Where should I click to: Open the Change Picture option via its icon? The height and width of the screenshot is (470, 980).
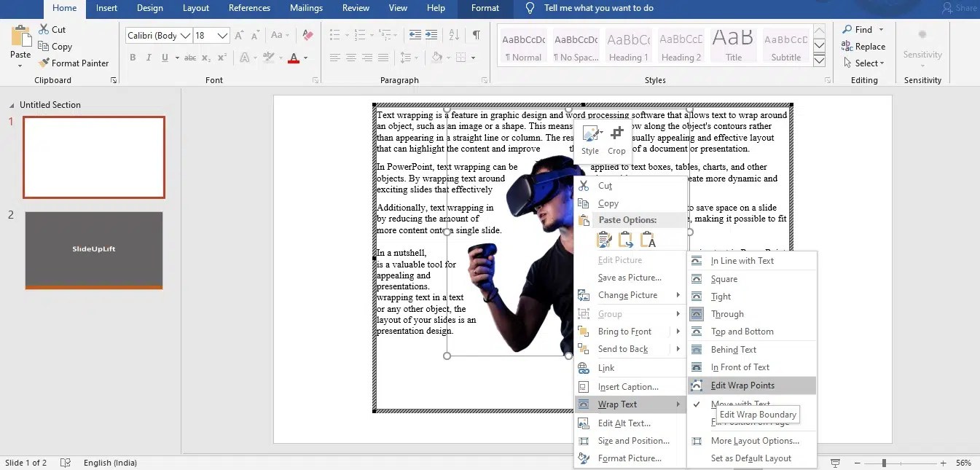(583, 295)
